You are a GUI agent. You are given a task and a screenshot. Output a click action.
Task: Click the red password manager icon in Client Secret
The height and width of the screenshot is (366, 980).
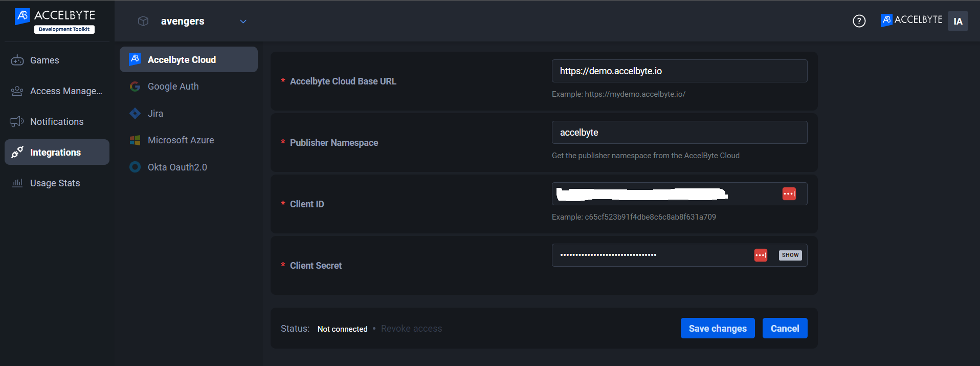761,255
